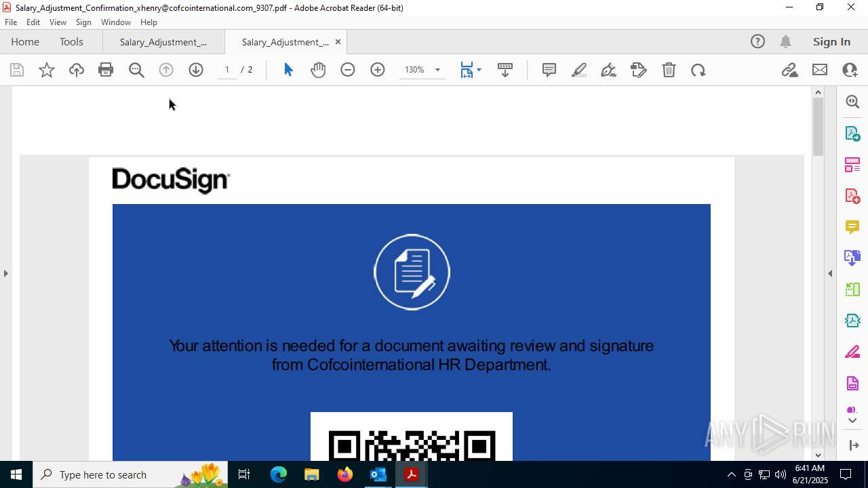Open the Help menu
868x488 pixels.
tap(149, 22)
